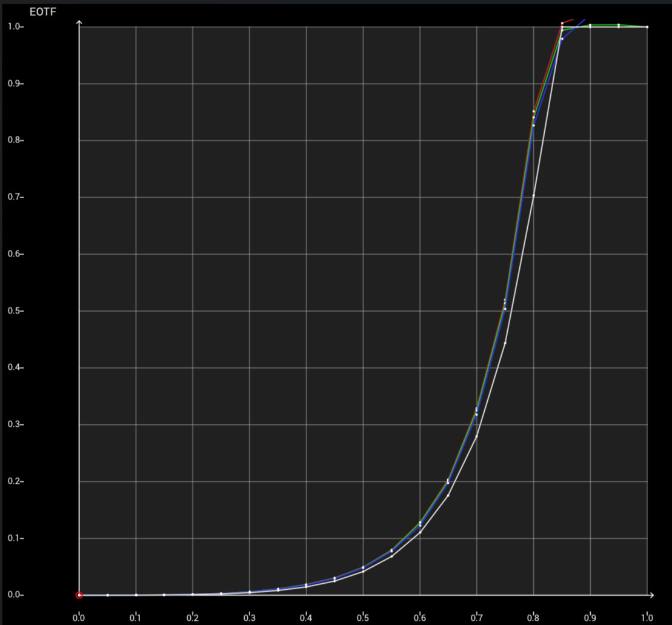The width and height of the screenshot is (672, 625).
Task: Click the x-axis arrowhead at the right end
Action: tap(651, 595)
